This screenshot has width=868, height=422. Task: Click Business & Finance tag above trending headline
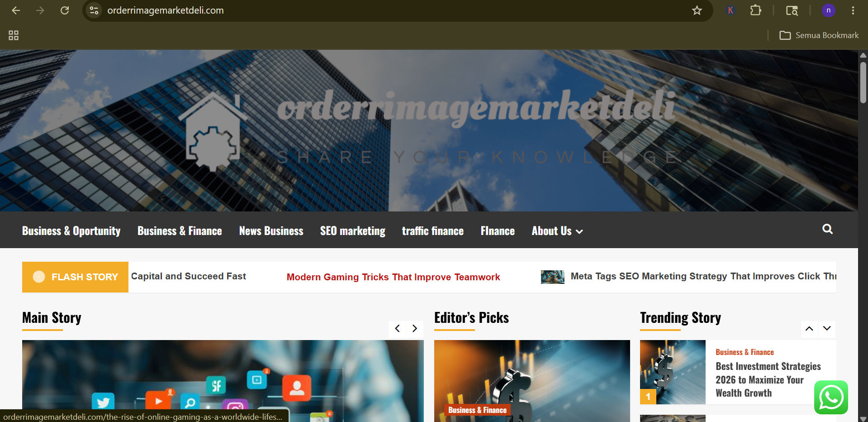745,352
